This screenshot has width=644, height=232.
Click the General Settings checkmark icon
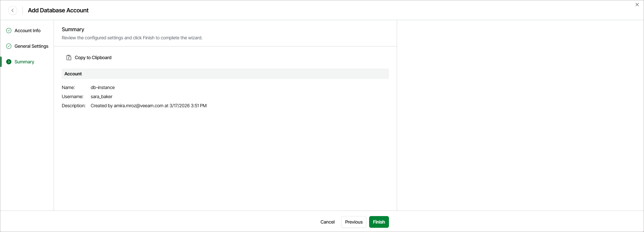click(9, 46)
